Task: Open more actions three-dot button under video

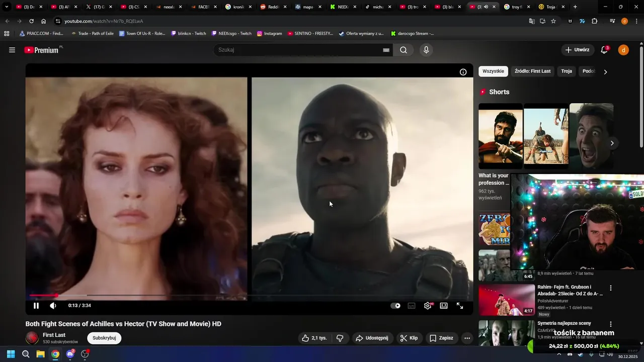Action: (467, 338)
